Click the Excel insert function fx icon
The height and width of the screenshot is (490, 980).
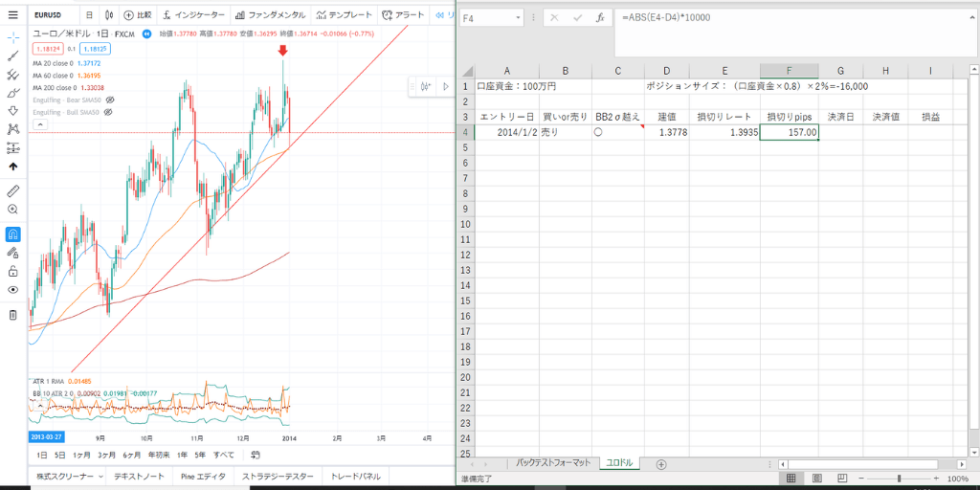click(599, 18)
